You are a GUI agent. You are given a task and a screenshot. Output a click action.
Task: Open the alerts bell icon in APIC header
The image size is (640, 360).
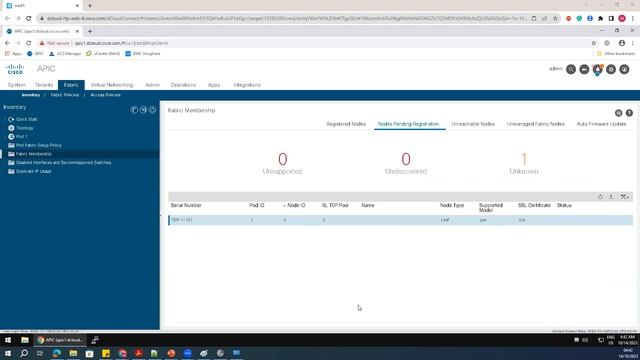pos(598,69)
